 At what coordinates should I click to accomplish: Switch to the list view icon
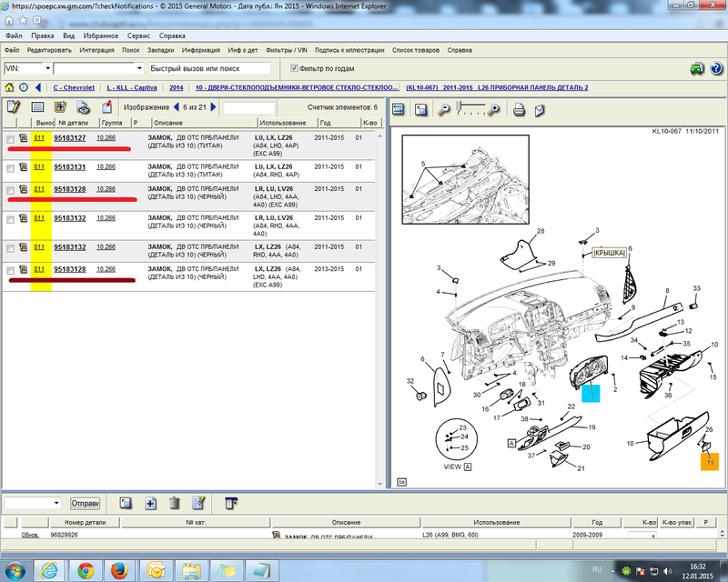point(37,107)
